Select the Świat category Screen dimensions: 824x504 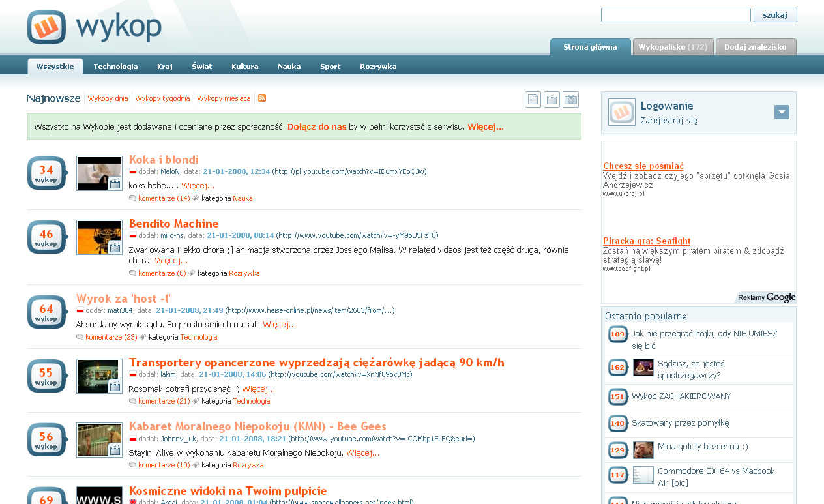pos(202,67)
